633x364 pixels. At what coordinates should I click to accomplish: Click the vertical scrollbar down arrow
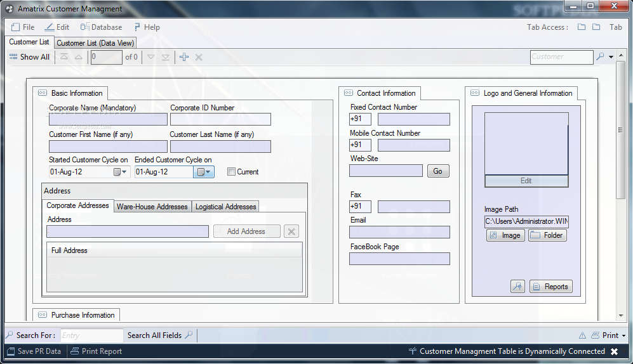[621, 314]
